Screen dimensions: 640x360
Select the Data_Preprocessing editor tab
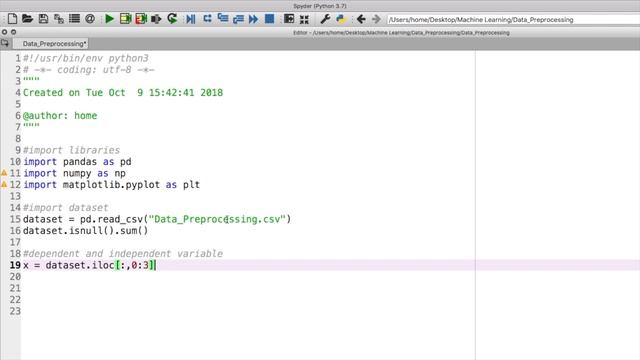pyautogui.click(x=51, y=44)
